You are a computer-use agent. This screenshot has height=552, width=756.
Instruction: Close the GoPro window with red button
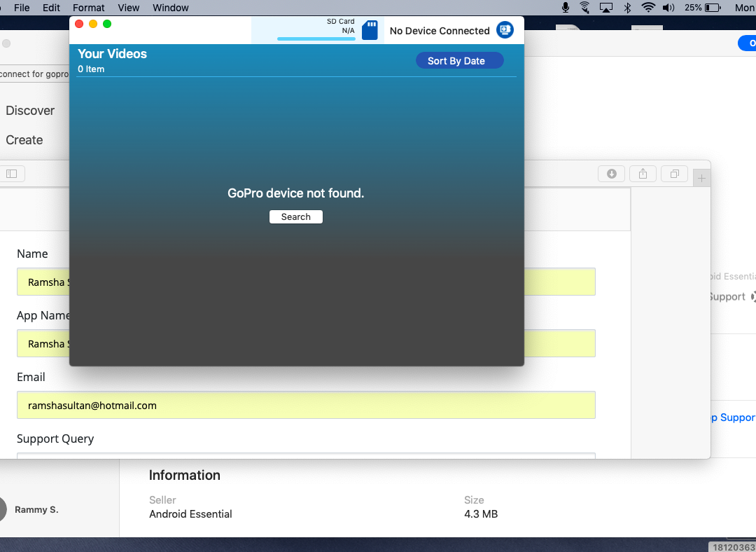(80, 24)
